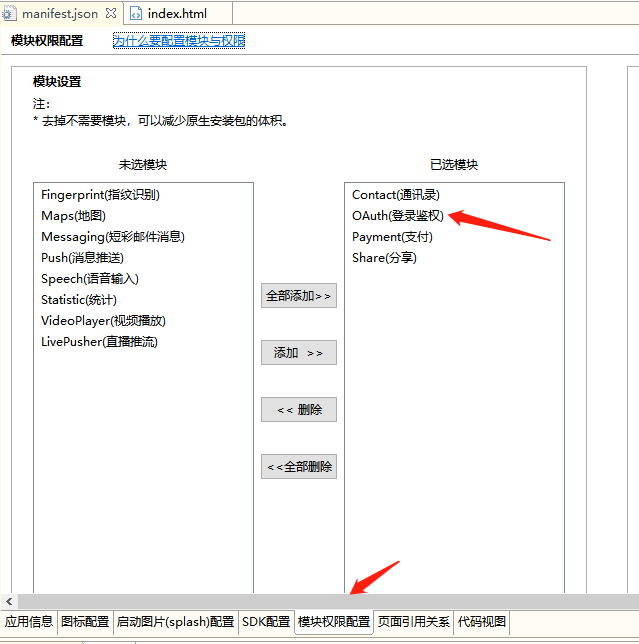Click the horizontal scrollbar left arrow
Viewport: 639px width, 644px height.
(9, 602)
